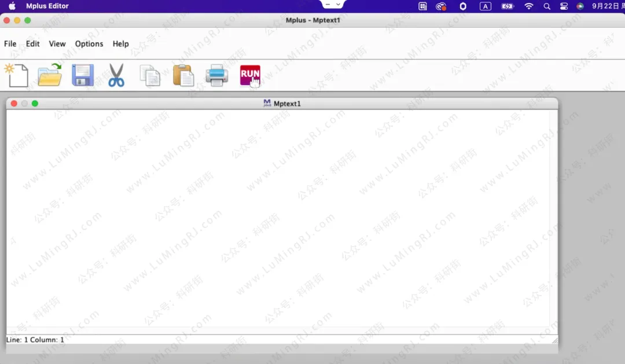Copy with the duplicate pages icon
This screenshot has width=625, height=364.
[x=150, y=75]
